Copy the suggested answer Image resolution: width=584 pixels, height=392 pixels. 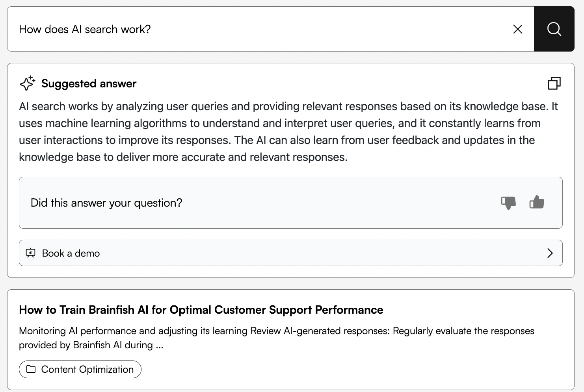point(554,83)
